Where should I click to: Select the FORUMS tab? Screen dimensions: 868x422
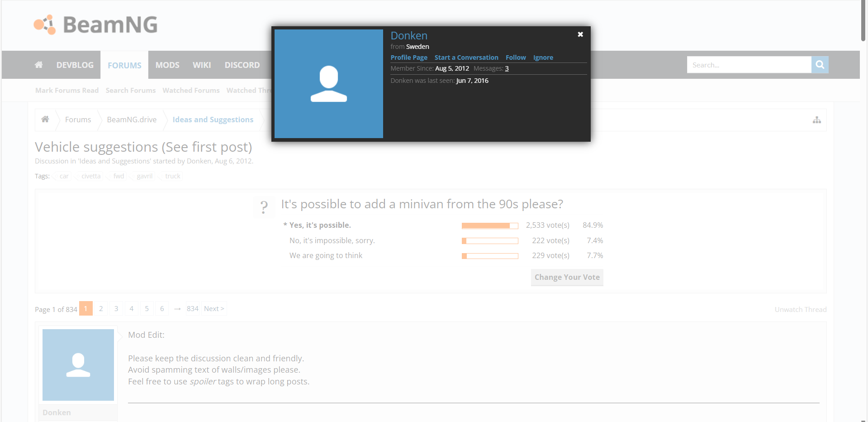point(124,65)
